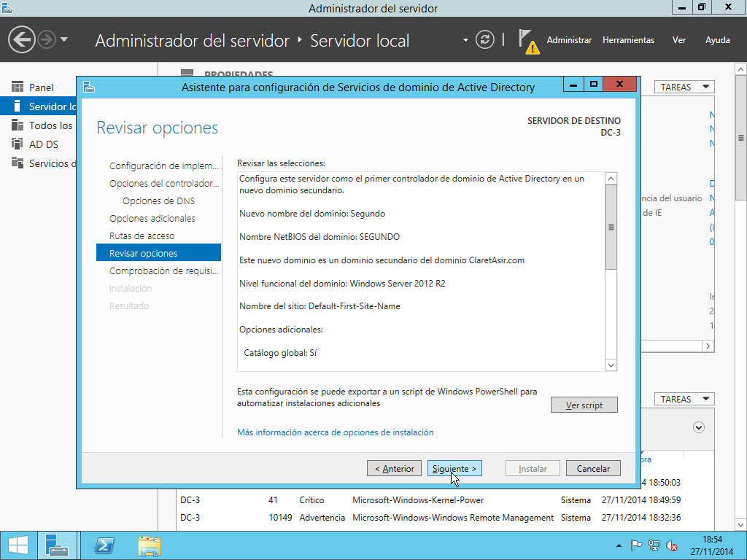The width and height of the screenshot is (747, 560).
Task: Open the lower TAREAS dropdown
Action: click(684, 399)
